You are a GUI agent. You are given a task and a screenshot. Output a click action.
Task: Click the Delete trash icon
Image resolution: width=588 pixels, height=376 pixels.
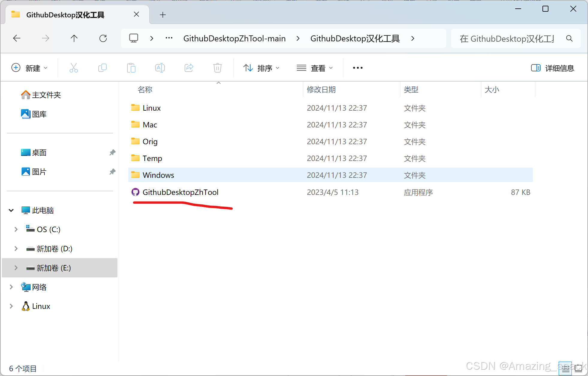click(x=218, y=68)
